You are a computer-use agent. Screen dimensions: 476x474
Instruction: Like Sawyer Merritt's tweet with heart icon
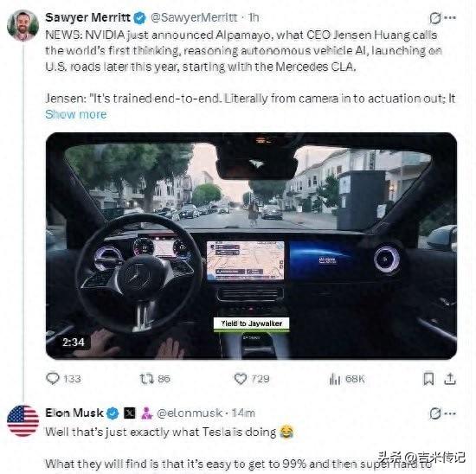tap(241, 379)
